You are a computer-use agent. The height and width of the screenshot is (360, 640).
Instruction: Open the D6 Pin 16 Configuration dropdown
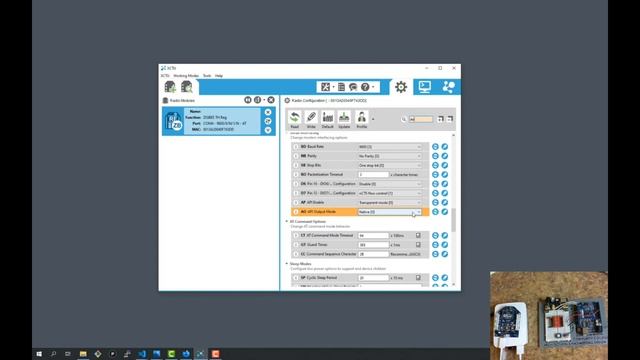coord(390,184)
